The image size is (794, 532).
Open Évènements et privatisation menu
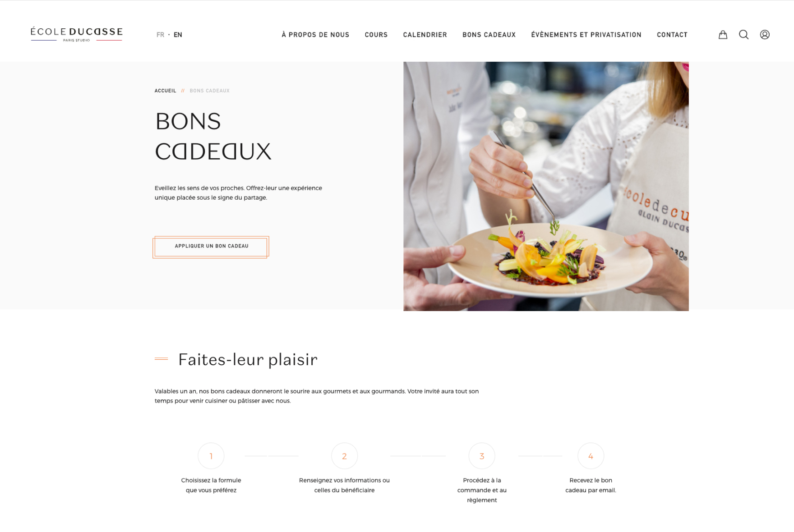click(586, 35)
